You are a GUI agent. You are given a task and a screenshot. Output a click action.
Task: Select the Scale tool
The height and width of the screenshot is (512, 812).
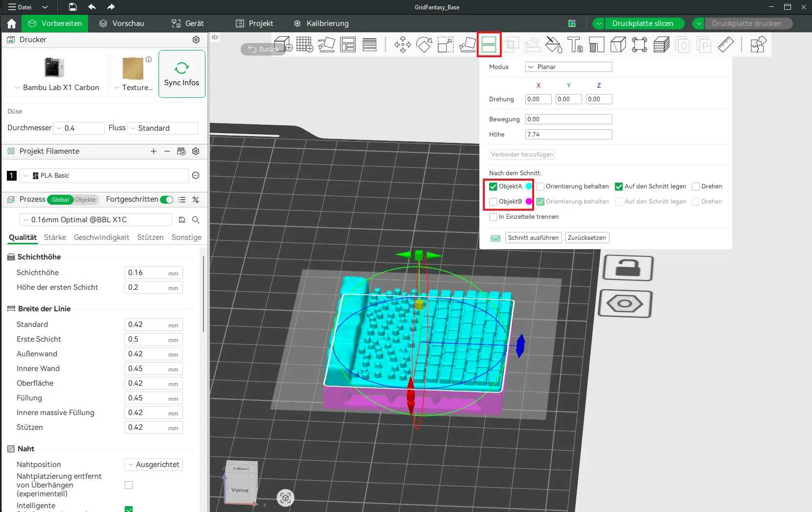[x=446, y=45]
